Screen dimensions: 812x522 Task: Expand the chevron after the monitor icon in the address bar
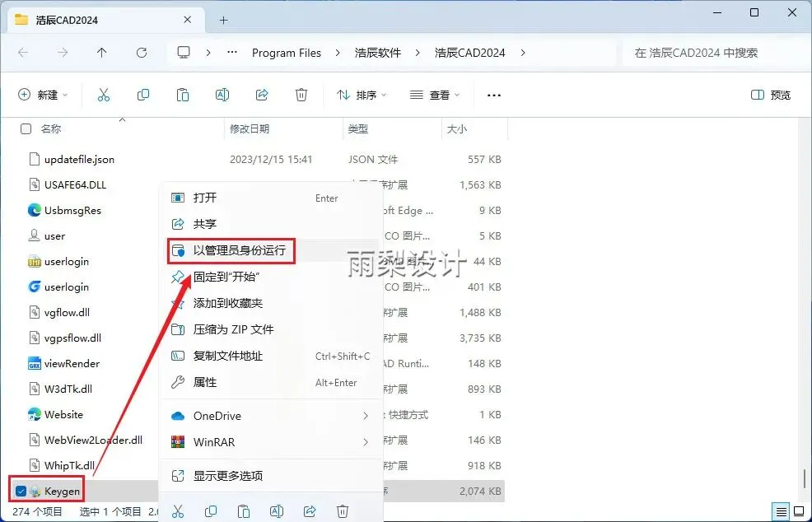(208, 53)
